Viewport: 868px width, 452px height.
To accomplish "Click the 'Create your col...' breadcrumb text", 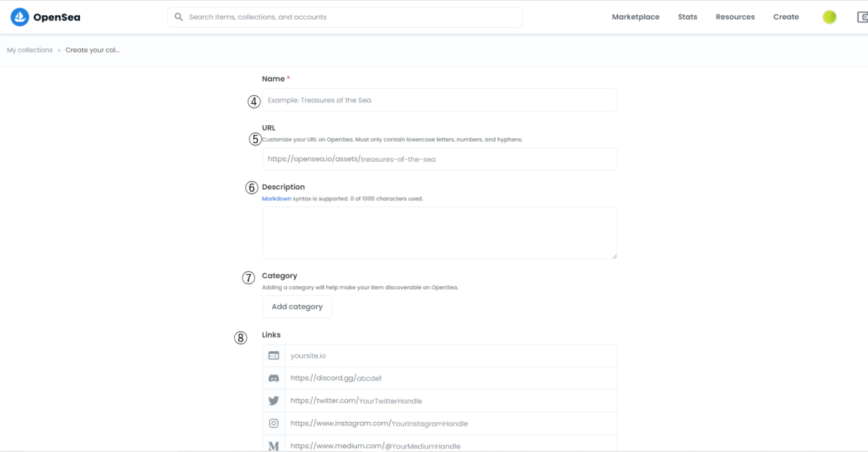I will click(93, 50).
